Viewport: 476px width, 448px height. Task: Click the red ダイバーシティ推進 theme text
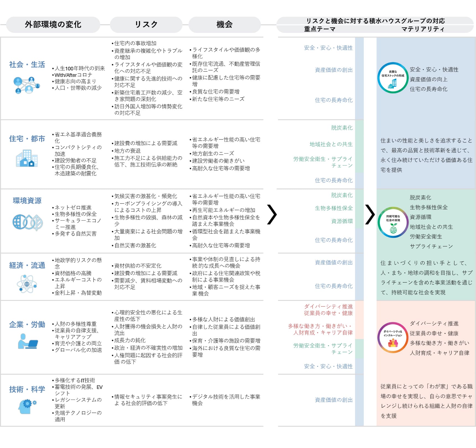click(328, 306)
